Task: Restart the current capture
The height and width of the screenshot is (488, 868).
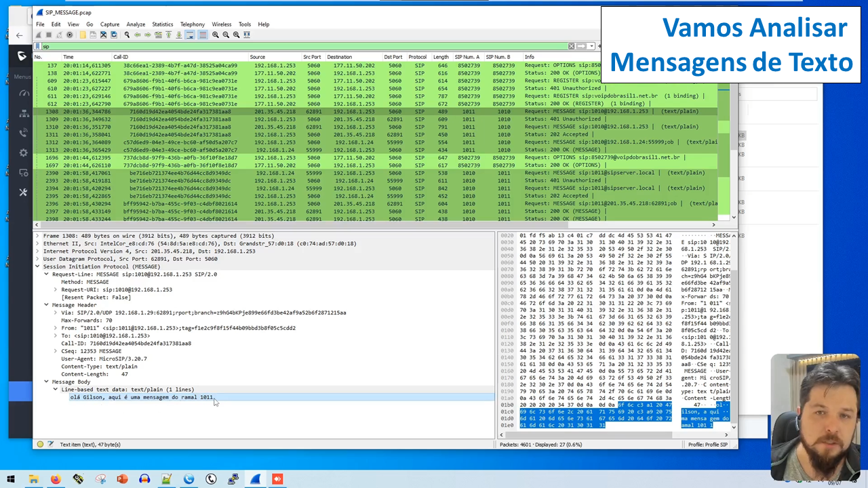Action: pyautogui.click(x=59, y=35)
